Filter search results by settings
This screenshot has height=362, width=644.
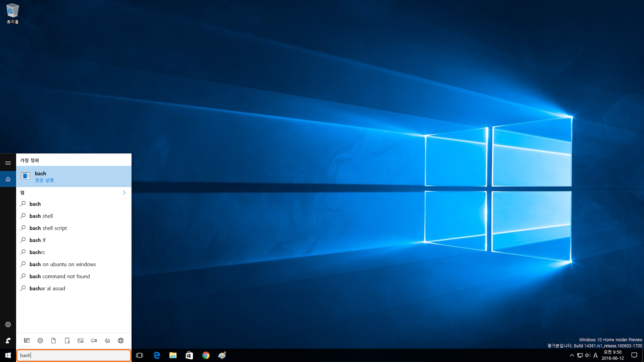tap(40, 340)
